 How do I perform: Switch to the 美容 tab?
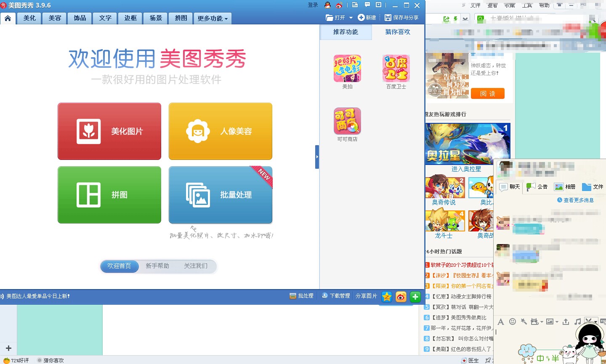tap(55, 18)
